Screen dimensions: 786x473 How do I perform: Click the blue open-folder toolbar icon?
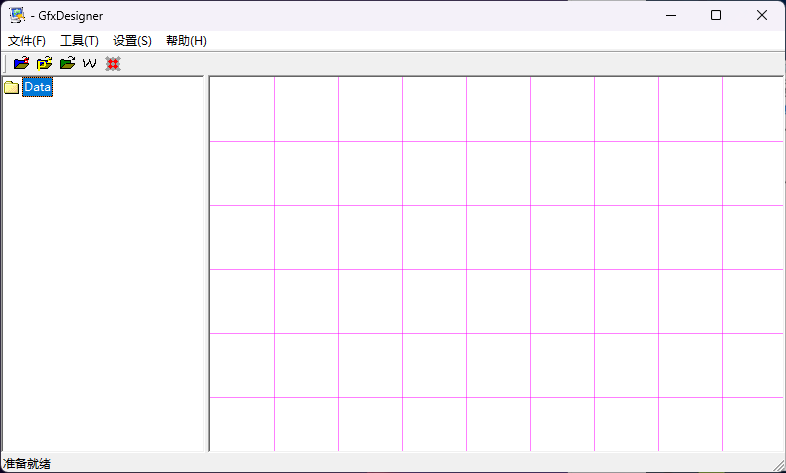coord(21,63)
